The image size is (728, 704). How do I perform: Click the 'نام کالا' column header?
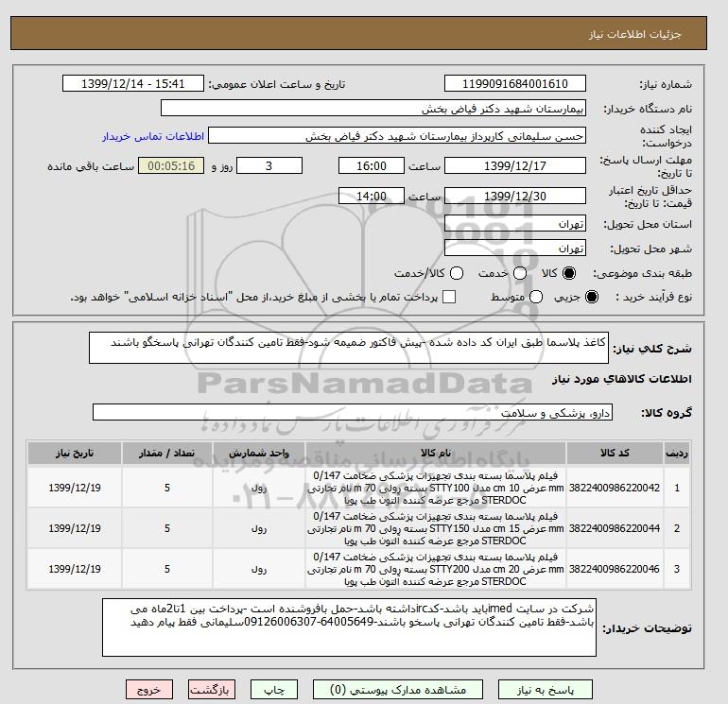[x=436, y=453]
